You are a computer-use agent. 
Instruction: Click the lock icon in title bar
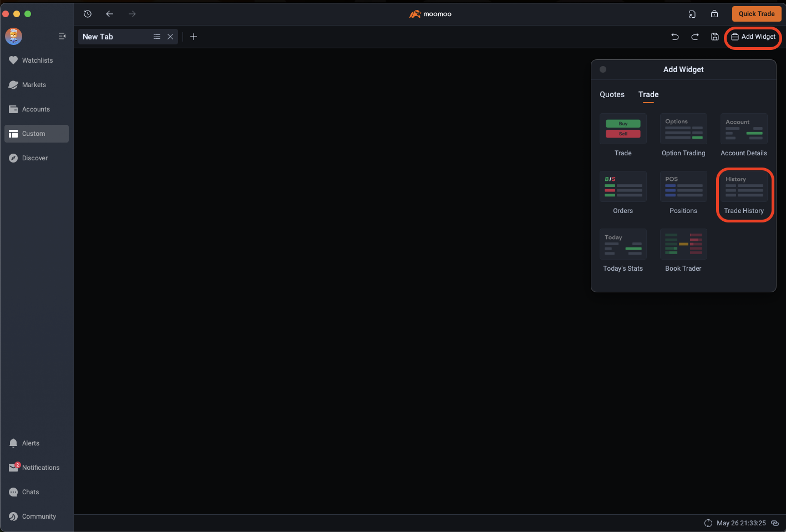(x=714, y=14)
